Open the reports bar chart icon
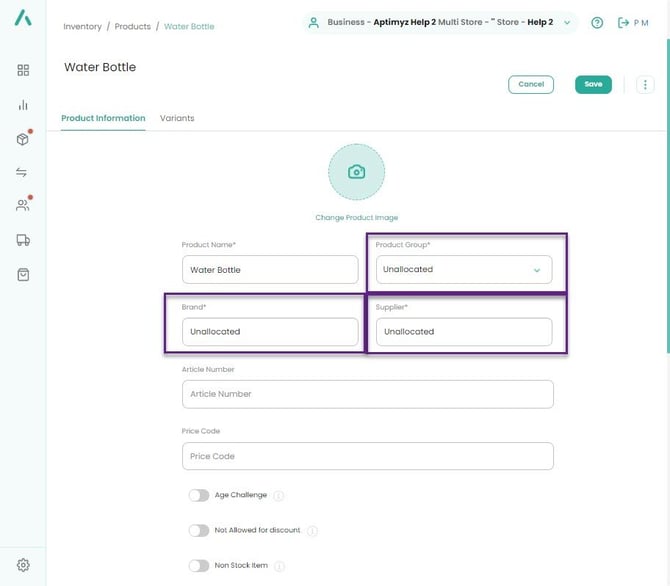 pos(23,105)
